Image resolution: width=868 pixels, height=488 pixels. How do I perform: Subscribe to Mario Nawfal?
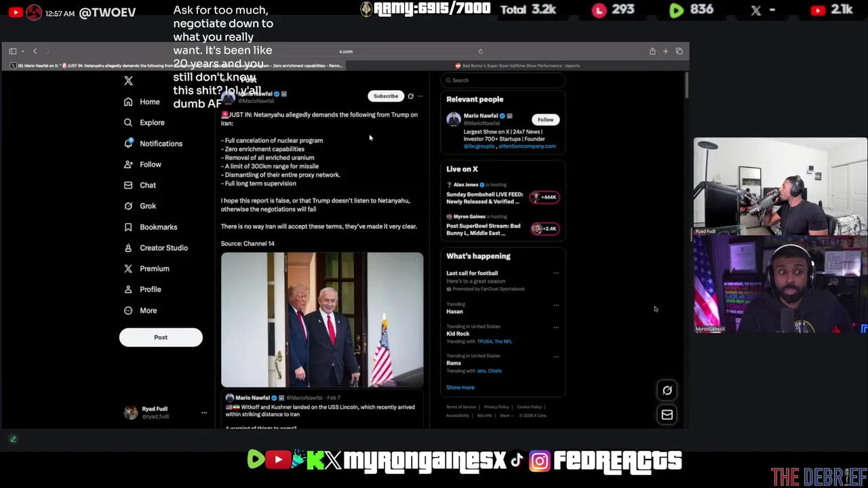[x=386, y=96]
